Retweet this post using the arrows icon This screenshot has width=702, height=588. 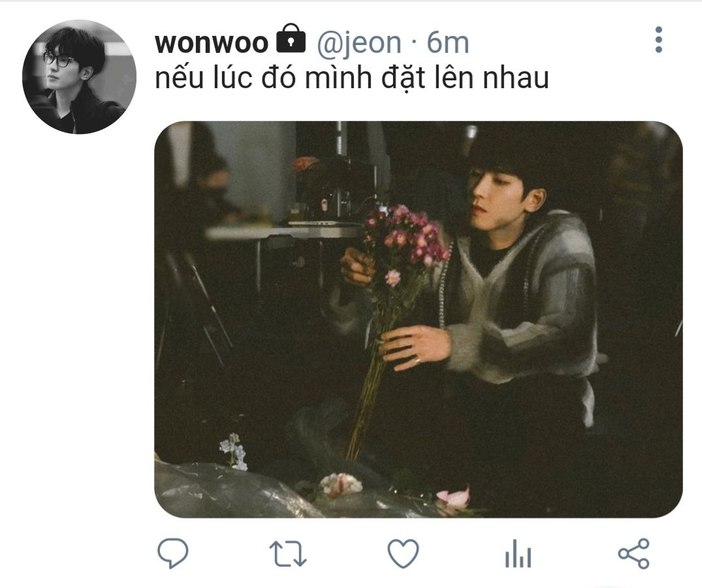click(288, 554)
